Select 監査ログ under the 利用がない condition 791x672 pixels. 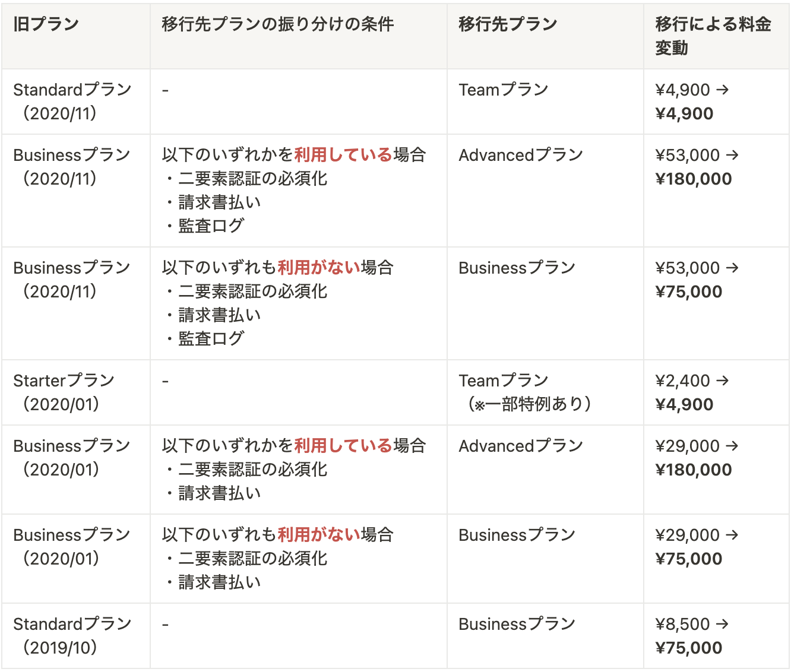pos(211,339)
